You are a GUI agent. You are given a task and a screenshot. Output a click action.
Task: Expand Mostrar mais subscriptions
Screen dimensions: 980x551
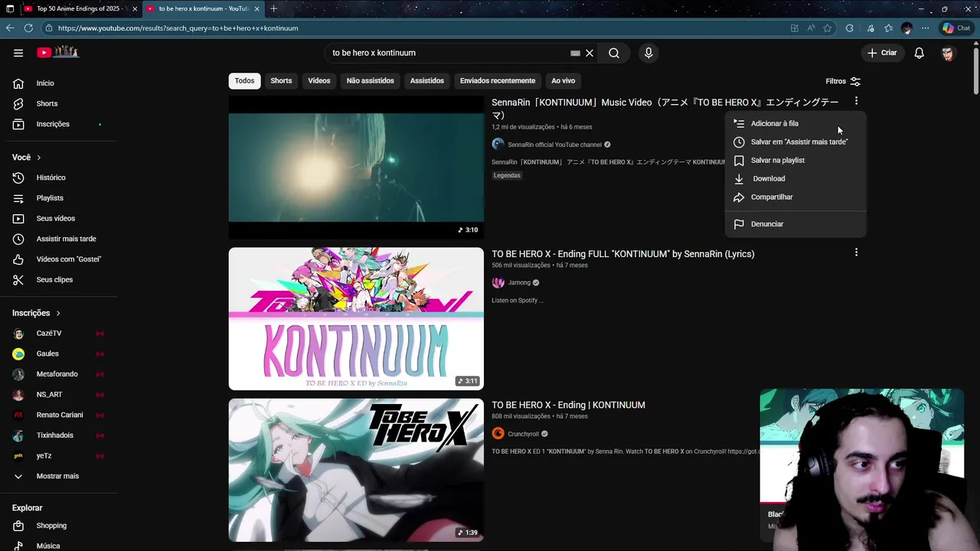[x=58, y=476]
